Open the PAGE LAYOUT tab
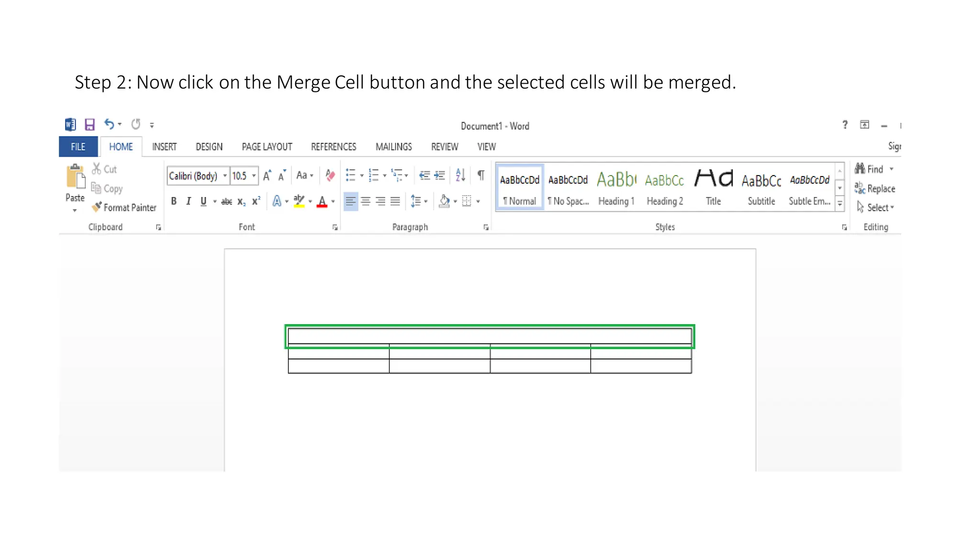The height and width of the screenshot is (551, 980). click(267, 147)
